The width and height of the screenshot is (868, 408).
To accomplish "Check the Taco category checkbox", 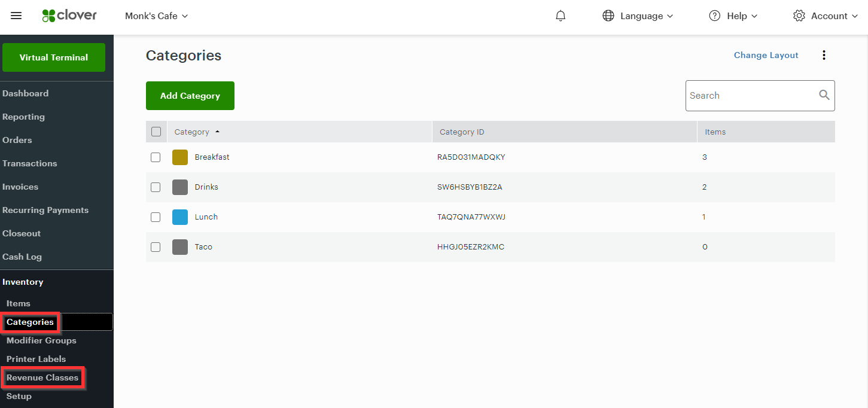I will pyautogui.click(x=156, y=247).
